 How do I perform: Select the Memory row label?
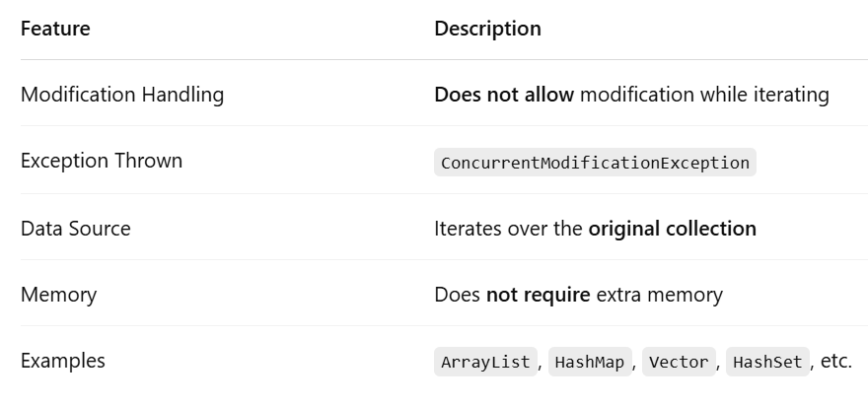(x=58, y=295)
